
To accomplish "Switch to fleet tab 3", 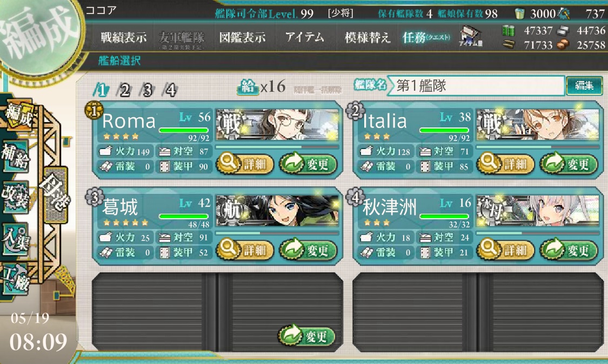I will 148,90.
